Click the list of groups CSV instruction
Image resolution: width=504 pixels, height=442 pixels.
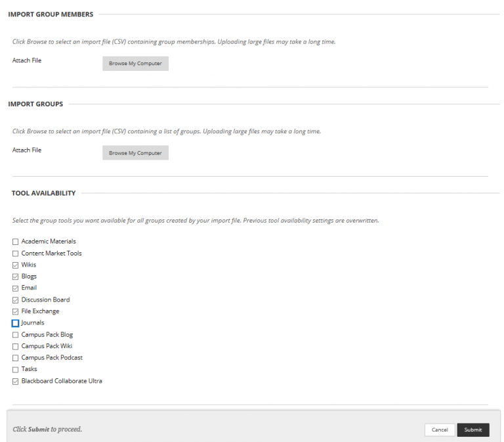(x=167, y=131)
